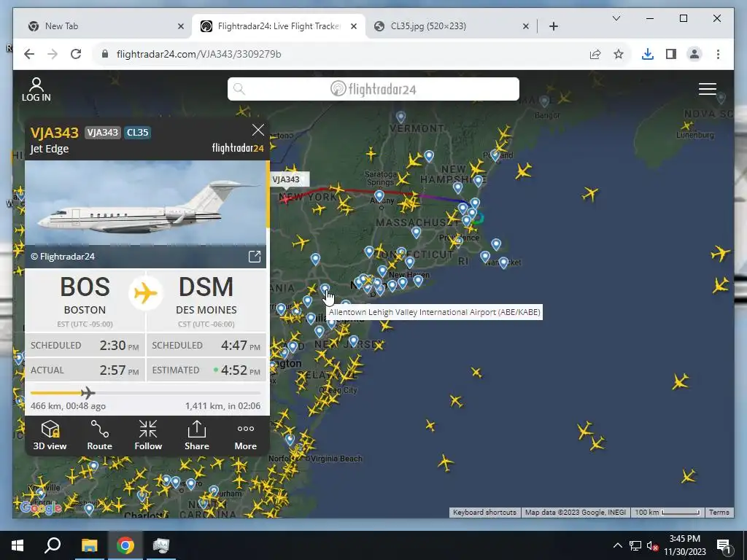This screenshot has width=747, height=560.
Task: Go back to the previous page
Action: 29,54
